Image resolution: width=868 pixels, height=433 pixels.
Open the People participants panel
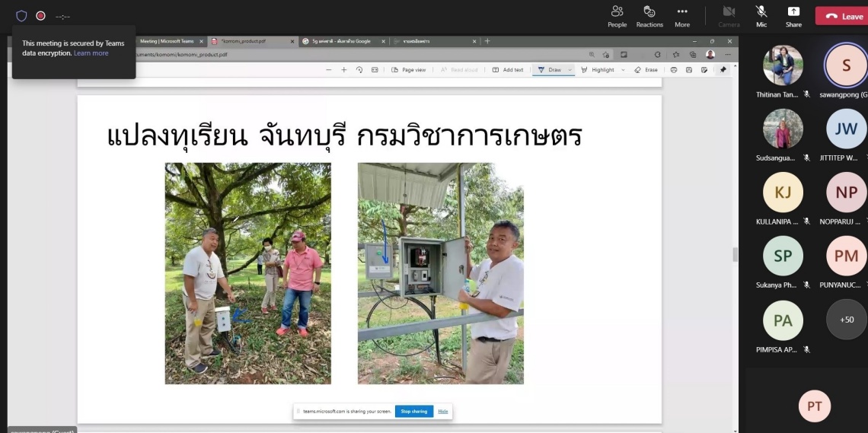617,16
